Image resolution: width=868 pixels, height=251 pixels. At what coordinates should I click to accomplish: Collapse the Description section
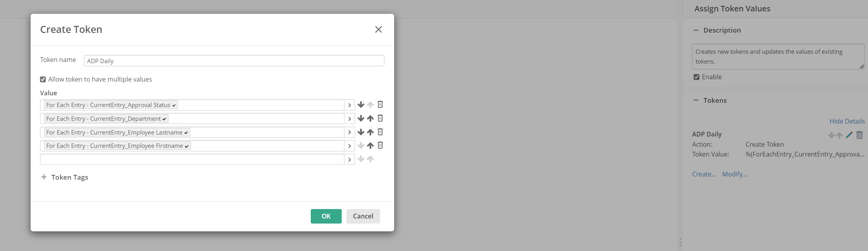[x=696, y=30]
